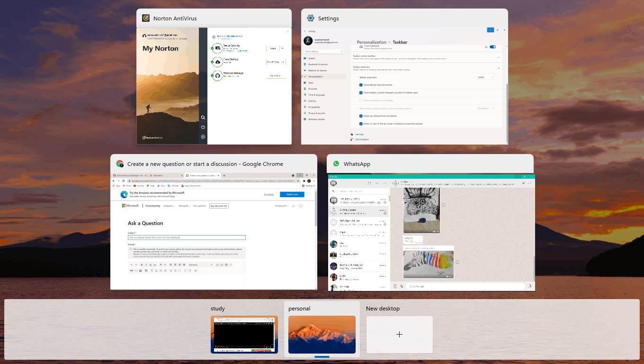644x364 pixels.
Task: Click the WhatsApp message input box
Action: [x=465, y=286]
